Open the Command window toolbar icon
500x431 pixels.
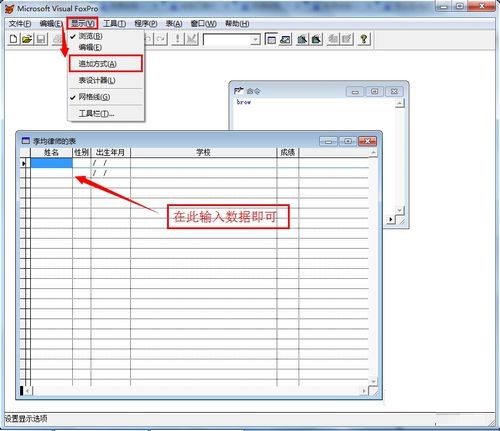pyautogui.click(x=271, y=39)
